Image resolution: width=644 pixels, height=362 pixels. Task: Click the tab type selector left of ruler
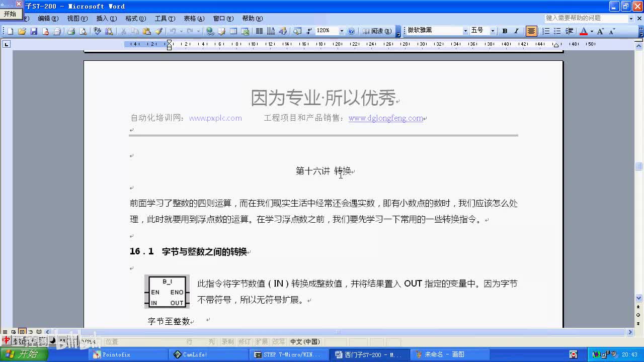7,44
